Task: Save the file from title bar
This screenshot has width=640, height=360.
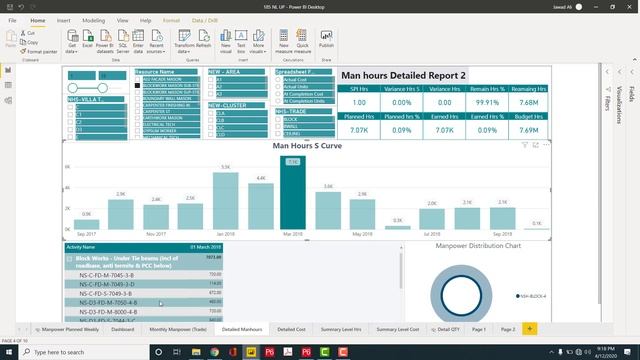Action: click(10, 7)
